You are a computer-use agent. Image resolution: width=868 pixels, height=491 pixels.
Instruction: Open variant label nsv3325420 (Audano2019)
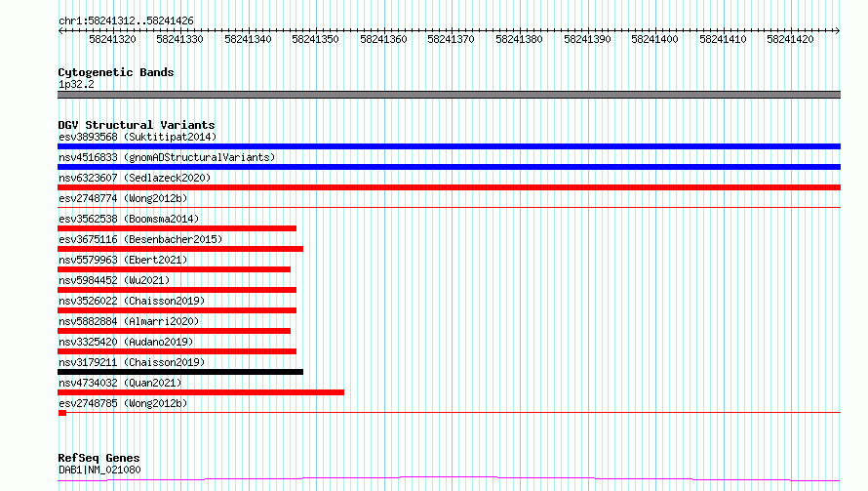(x=126, y=342)
